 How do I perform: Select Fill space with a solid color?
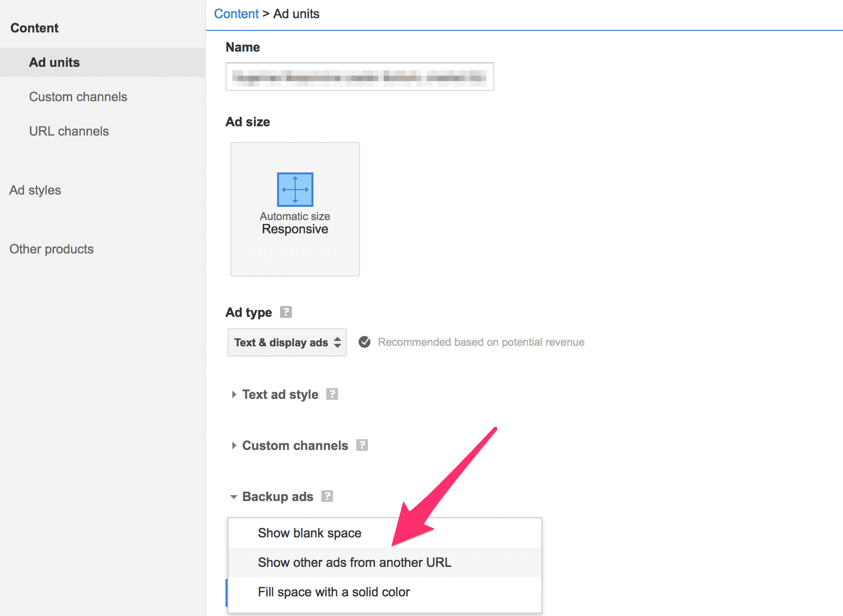334,592
